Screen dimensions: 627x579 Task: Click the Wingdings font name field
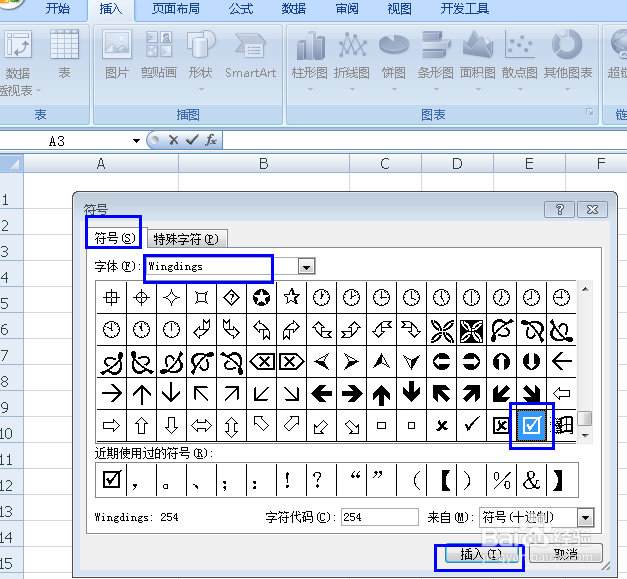pos(222,266)
